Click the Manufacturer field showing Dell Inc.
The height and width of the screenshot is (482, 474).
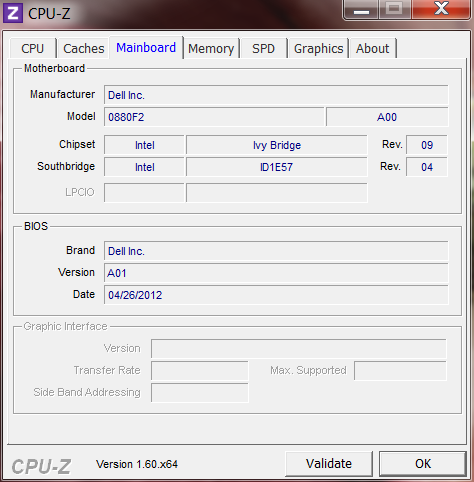276,95
